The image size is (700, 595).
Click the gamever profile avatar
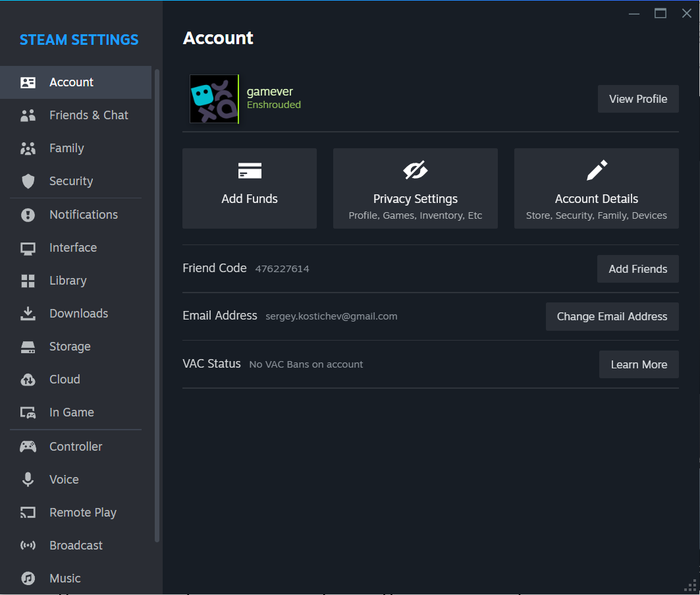click(x=214, y=99)
